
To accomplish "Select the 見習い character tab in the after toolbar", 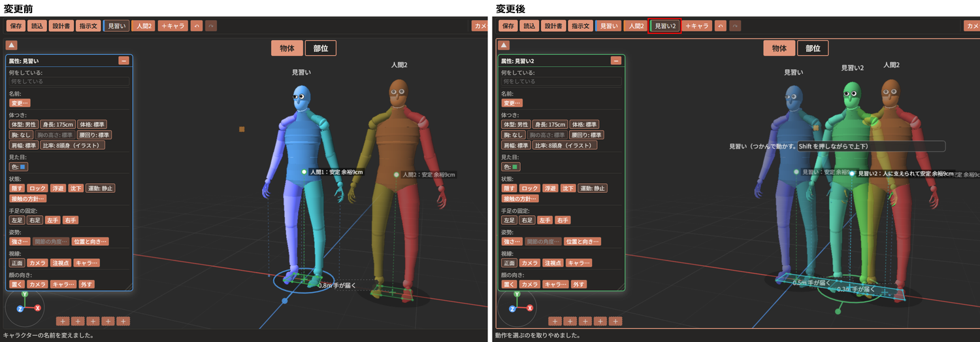I will coord(608,26).
